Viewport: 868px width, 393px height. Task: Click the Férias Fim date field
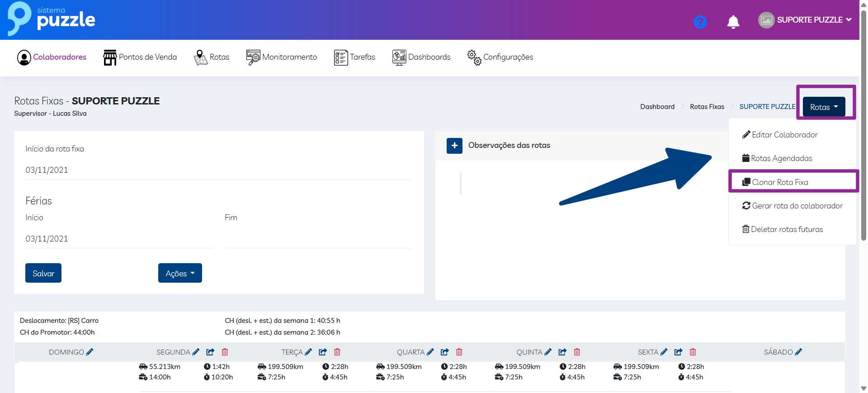(318, 239)
